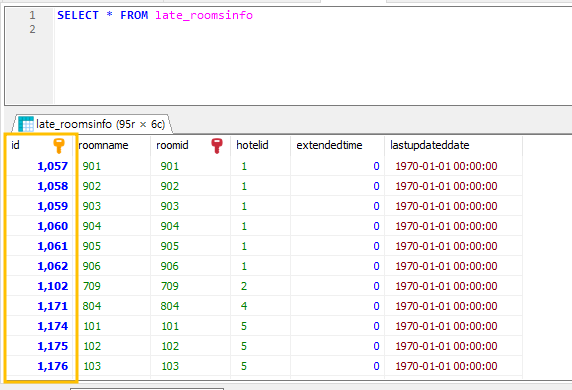Select roomid cell 906
The image size is (572, 390).
coord(190,266)
